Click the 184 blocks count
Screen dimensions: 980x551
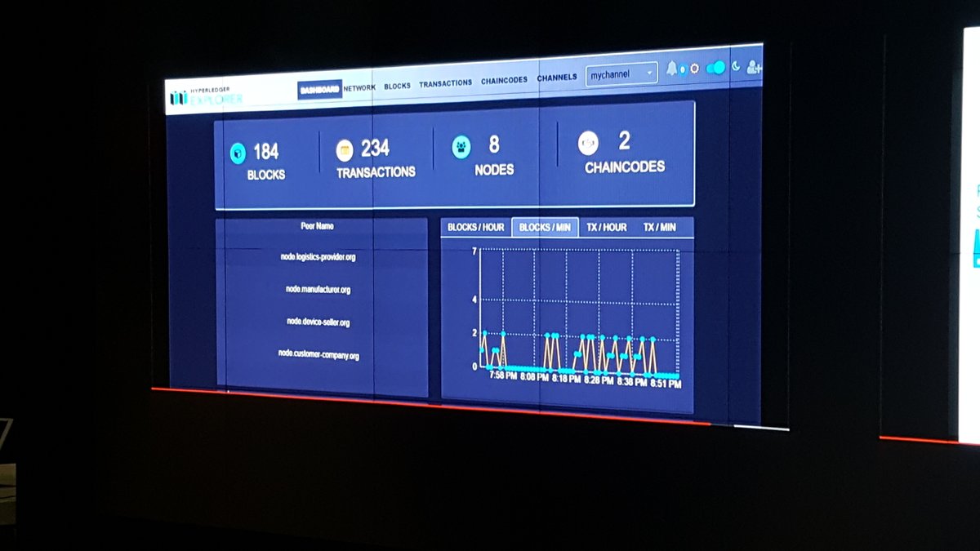point(265,152)
